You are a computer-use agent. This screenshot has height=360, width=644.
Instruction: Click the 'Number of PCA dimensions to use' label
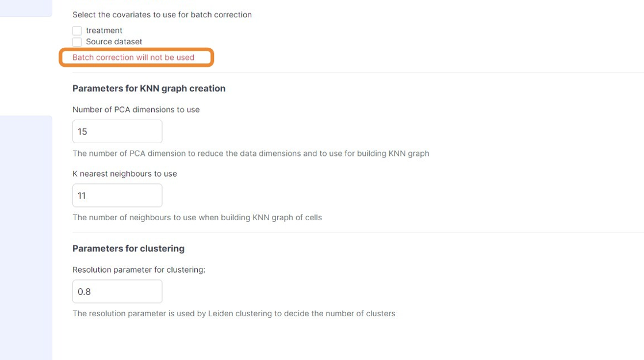click(136, 110)
